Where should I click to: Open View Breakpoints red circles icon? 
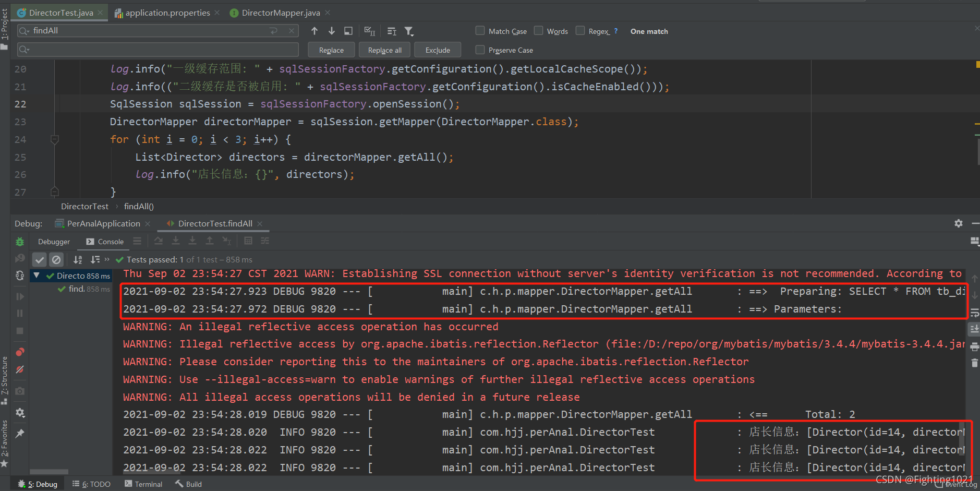click(20, 352)
